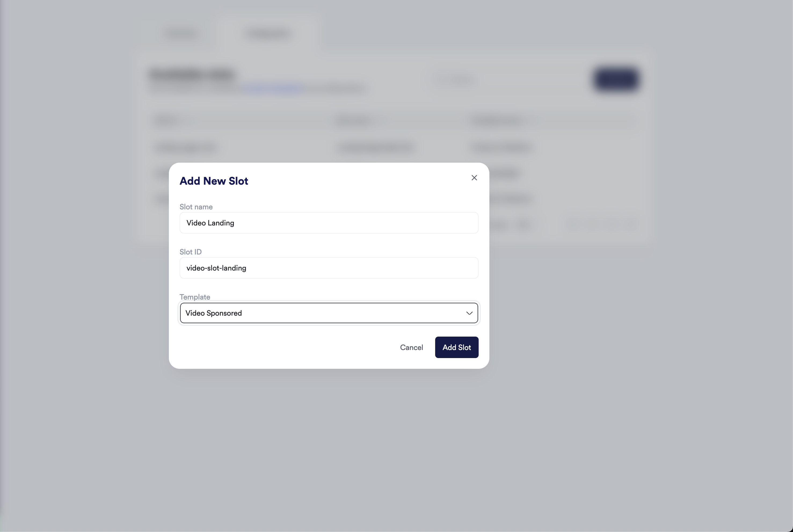Image resolution: width=793 pixels, height=532 pixels.
Task: Click the Slot ID label
Action: pos(191,252)
